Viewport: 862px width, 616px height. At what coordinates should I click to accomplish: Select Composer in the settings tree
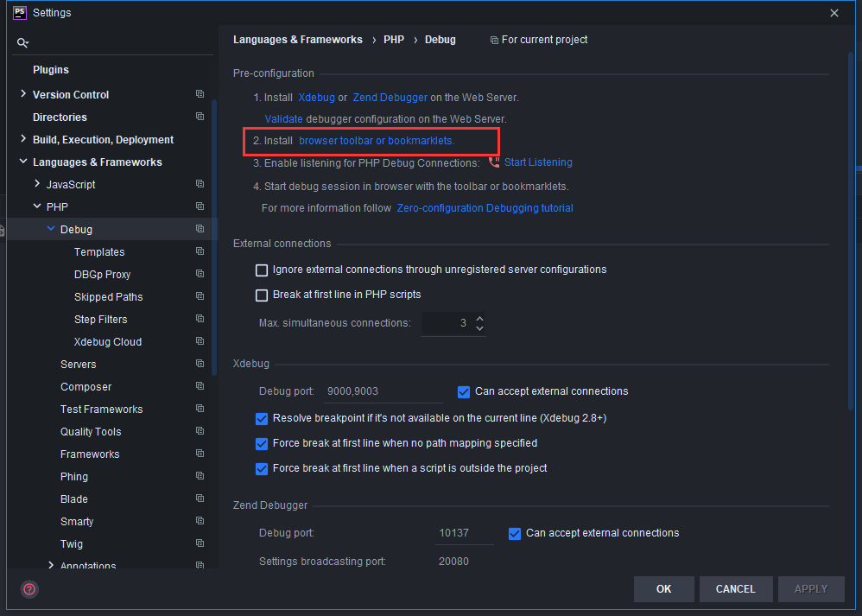pyautogui.click(x=86, y=387)
